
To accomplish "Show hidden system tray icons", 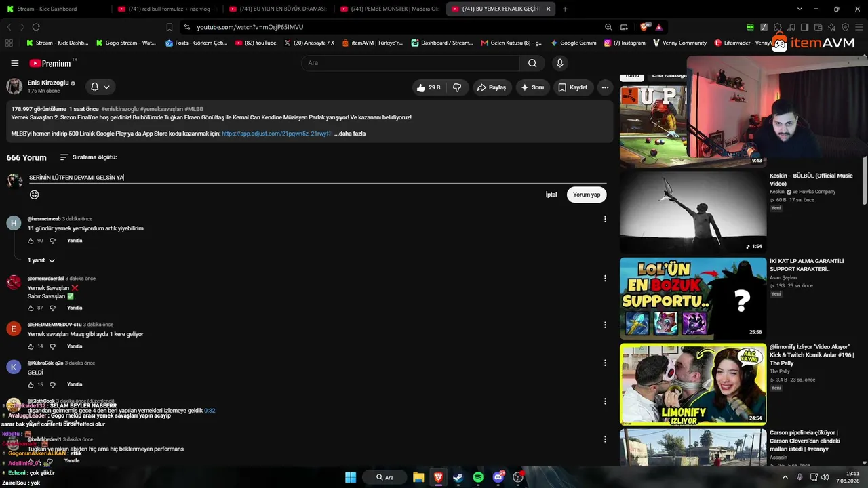I will (x=785, y=477).
